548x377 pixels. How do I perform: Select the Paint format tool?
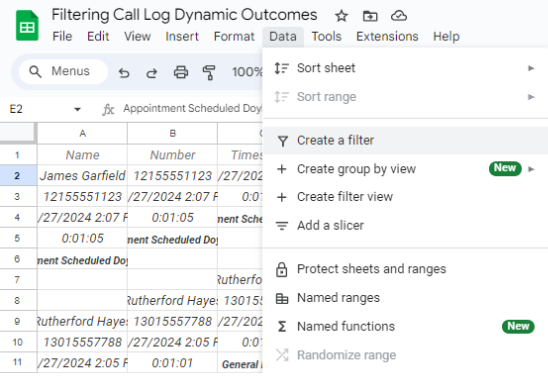(x=209, y=73)
